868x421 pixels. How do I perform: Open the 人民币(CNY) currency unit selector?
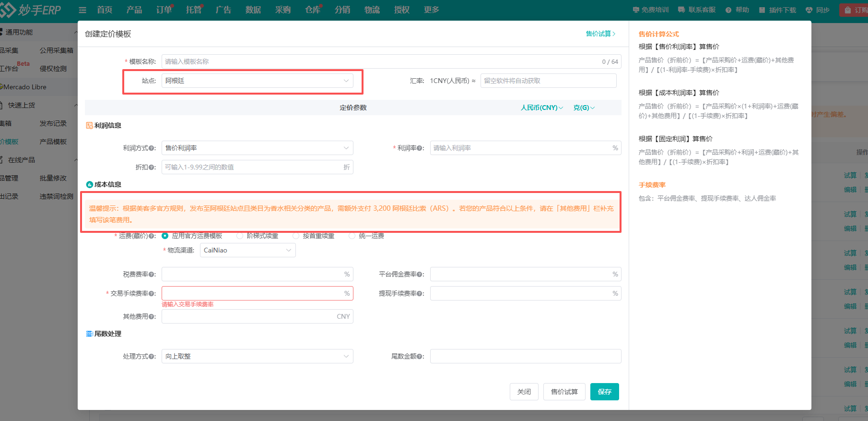(541, 108)
